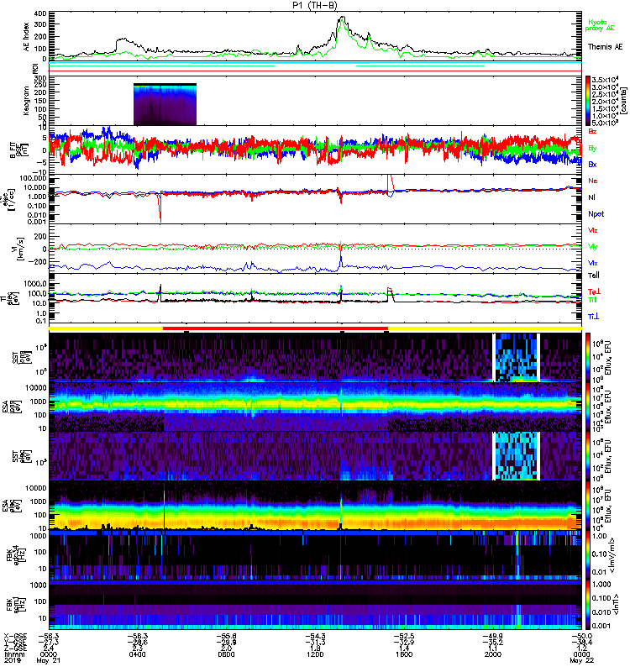Viewport: 630px width, 672px height.
Task: Click the Keogram axis title
Action: (26, 100)
